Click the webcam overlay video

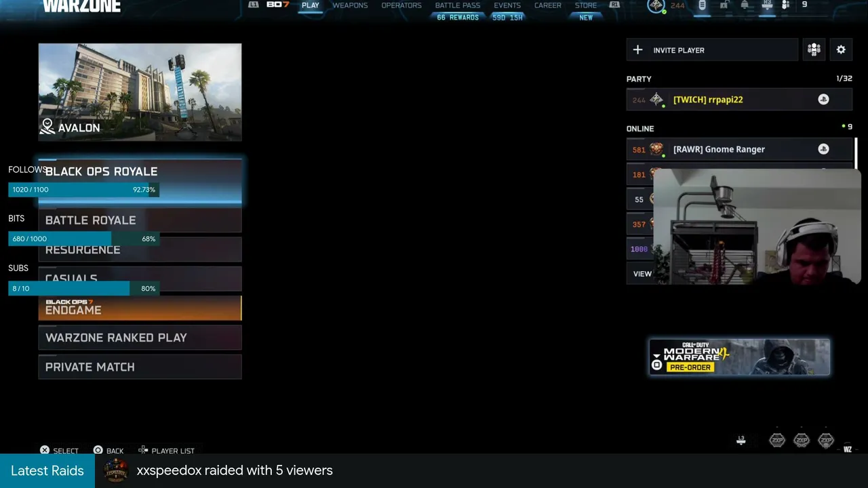tap(757, 226)
